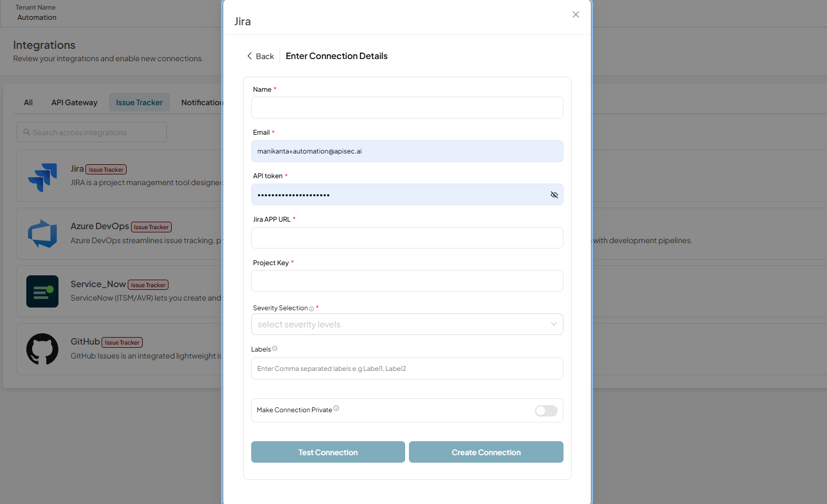
Task: Click the Service_Now logo icon
Action: click(x=42, y=291)
